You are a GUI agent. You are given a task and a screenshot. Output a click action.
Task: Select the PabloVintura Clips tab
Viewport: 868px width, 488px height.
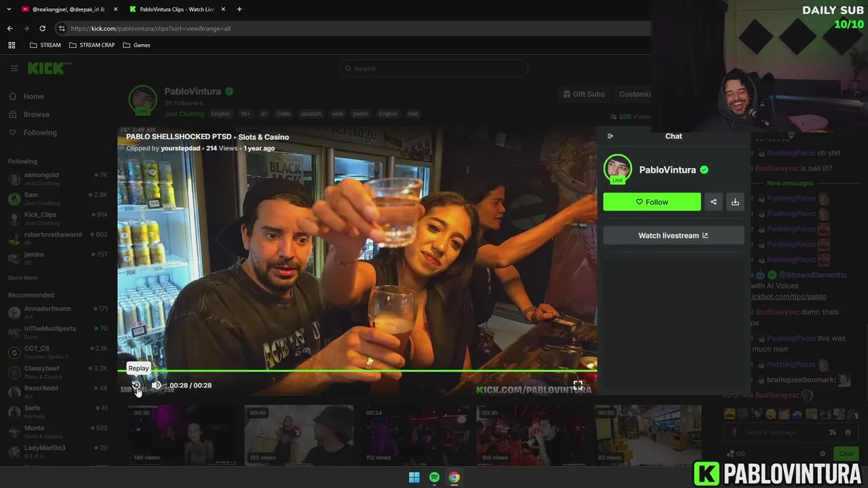[x=176, y=9]
